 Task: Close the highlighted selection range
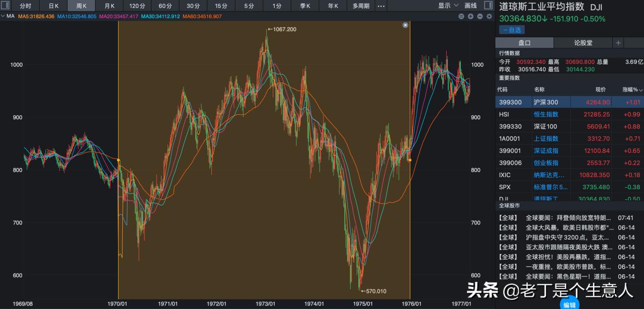(406, 25)
